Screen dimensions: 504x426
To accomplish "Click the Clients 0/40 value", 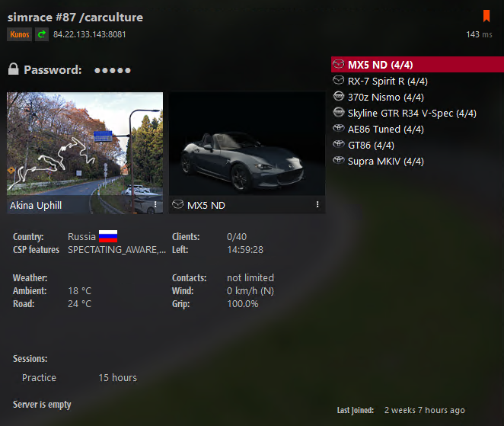I will click(237, 237).
